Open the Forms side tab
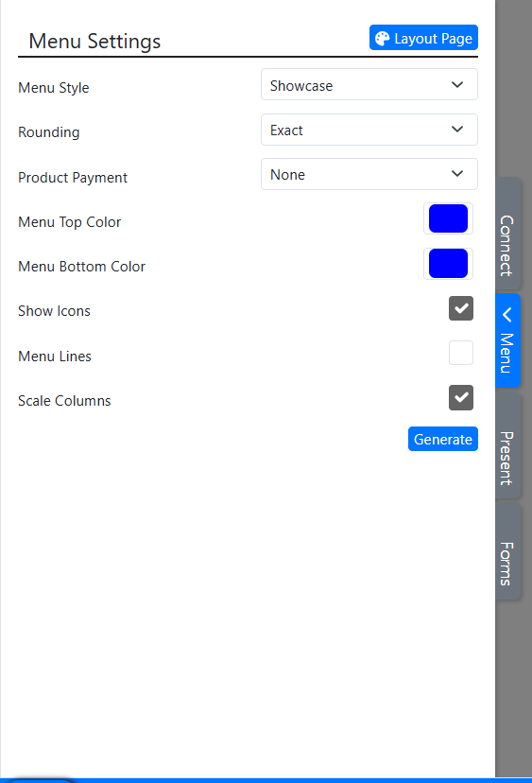 (x=508, y=551)
